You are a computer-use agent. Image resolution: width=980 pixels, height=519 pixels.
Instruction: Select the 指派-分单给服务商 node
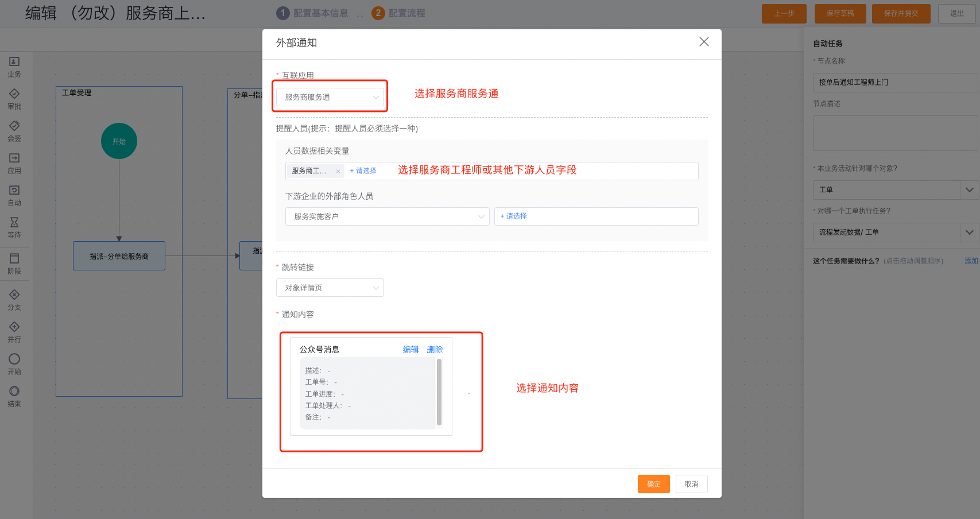point(119,256)
